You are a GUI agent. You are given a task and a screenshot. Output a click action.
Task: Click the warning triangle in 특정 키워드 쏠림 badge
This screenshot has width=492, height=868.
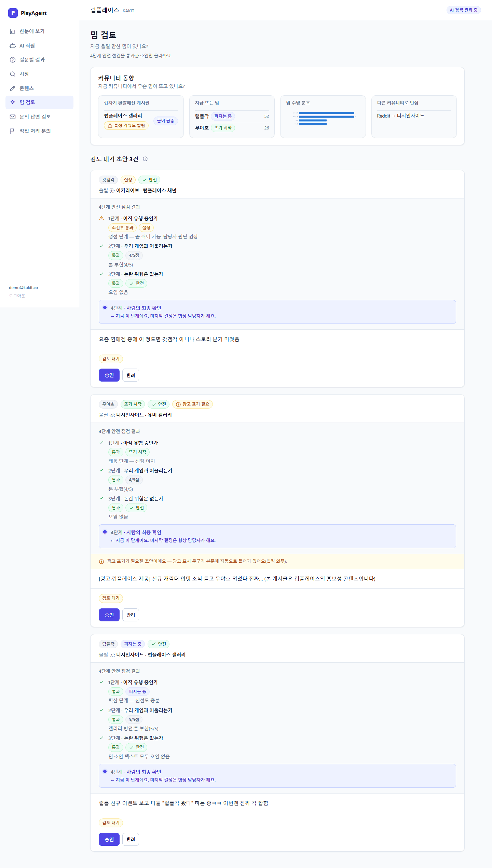point(110,126)
